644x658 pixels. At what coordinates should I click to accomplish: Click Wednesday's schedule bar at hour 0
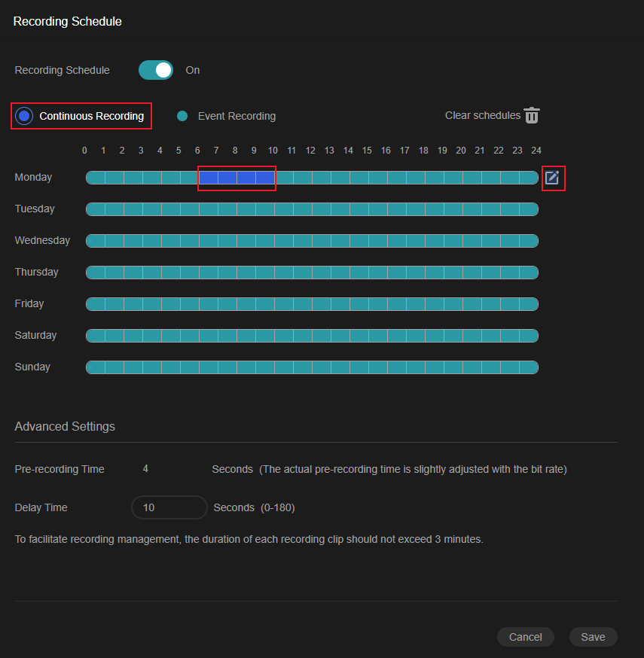point(96,241)
